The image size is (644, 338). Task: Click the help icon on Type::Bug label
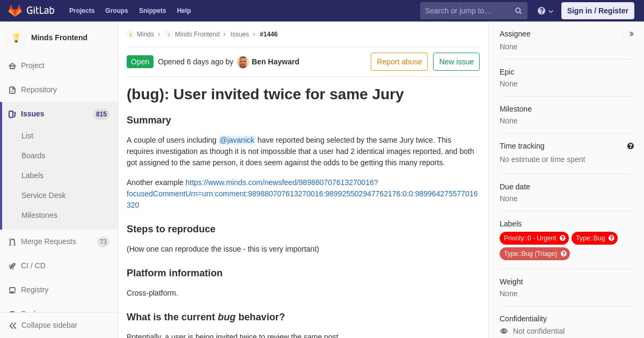click(611, 238)
